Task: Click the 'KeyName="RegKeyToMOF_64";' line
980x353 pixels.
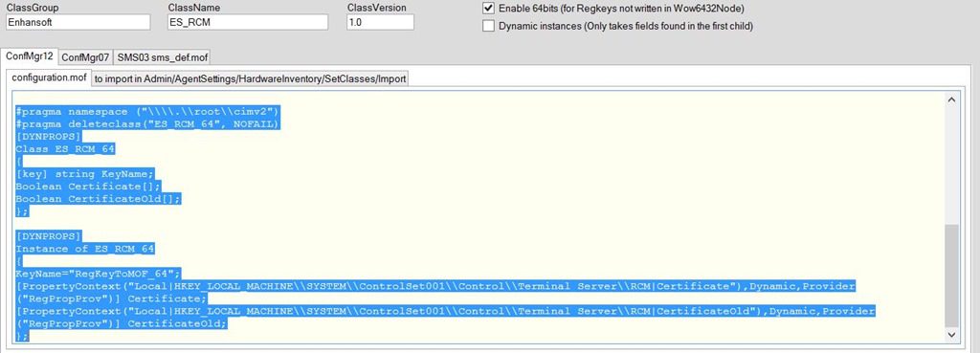Action: pos(99,274)
